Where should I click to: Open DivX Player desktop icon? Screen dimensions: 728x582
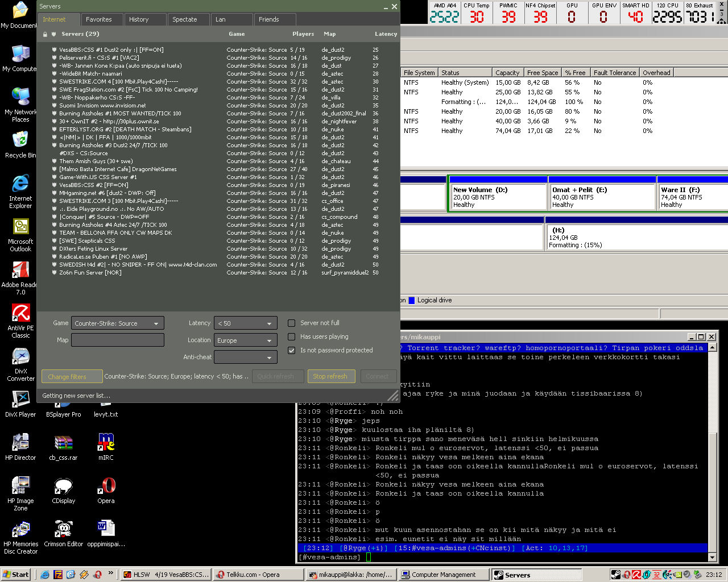pyautogui.click(x=20, y=404)
